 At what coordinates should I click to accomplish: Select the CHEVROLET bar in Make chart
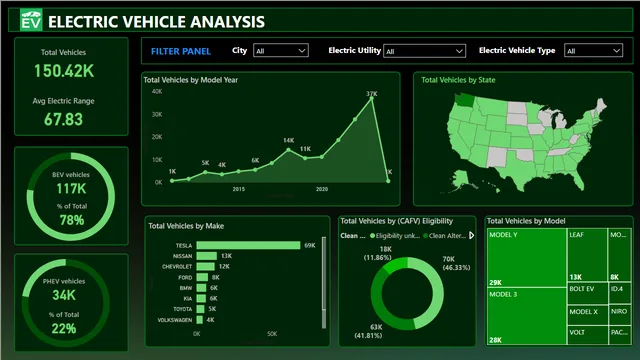[205, 267]
